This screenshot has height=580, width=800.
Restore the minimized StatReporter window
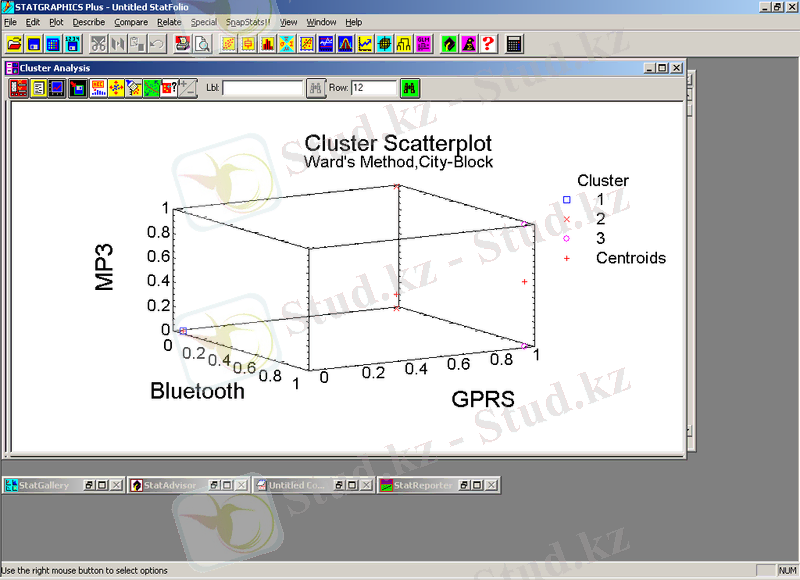pyautogui.click(x=464, y=485)
